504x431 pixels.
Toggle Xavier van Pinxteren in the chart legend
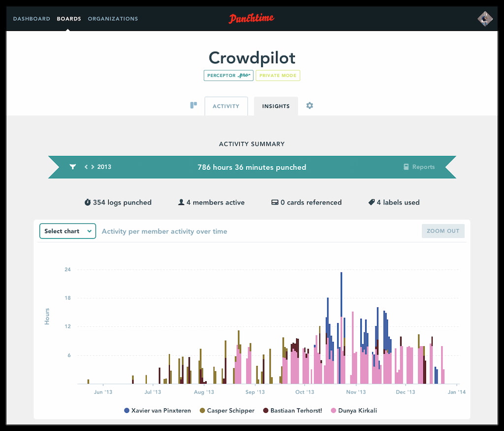pos(157,410)
